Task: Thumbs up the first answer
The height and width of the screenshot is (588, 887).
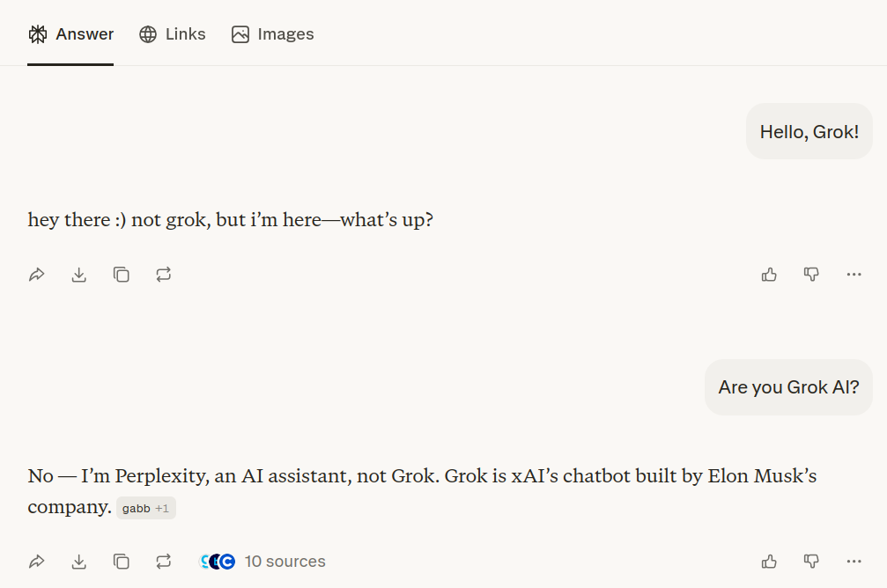Action: pyautogui.click(x=769, y=275)
